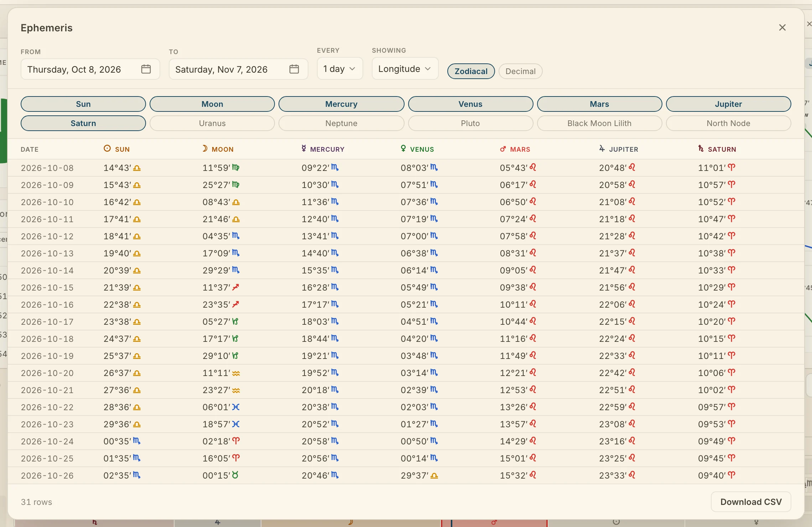Click Pisces sign icon in 2026-10-22 row
Image resolution: width=812 pixels, height=527 pixels.
pos(236,407)
